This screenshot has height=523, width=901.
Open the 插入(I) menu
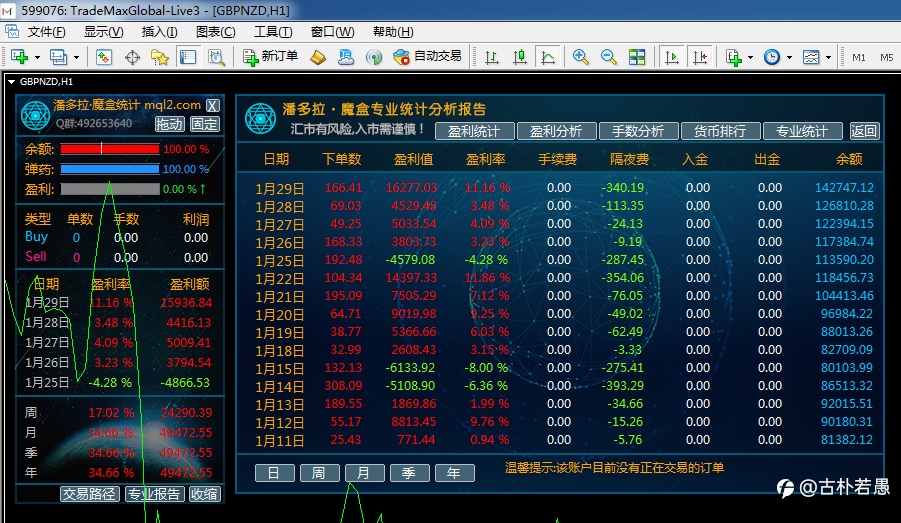pyautogui.click(x=159, y=32)
